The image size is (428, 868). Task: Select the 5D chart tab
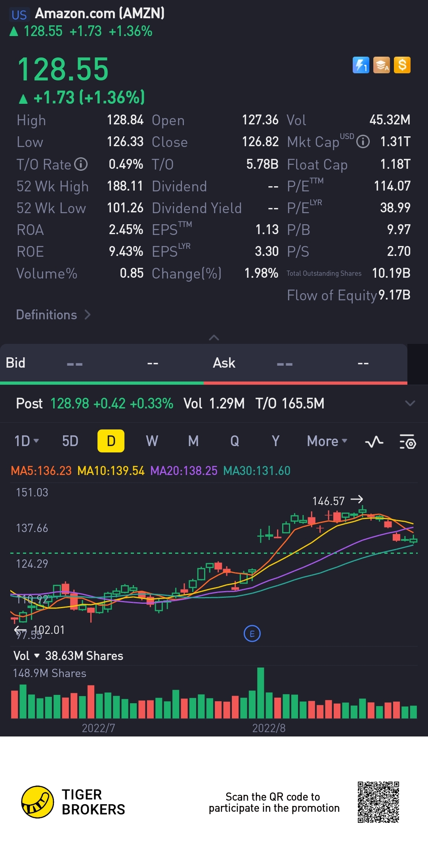tap(70, 441)
